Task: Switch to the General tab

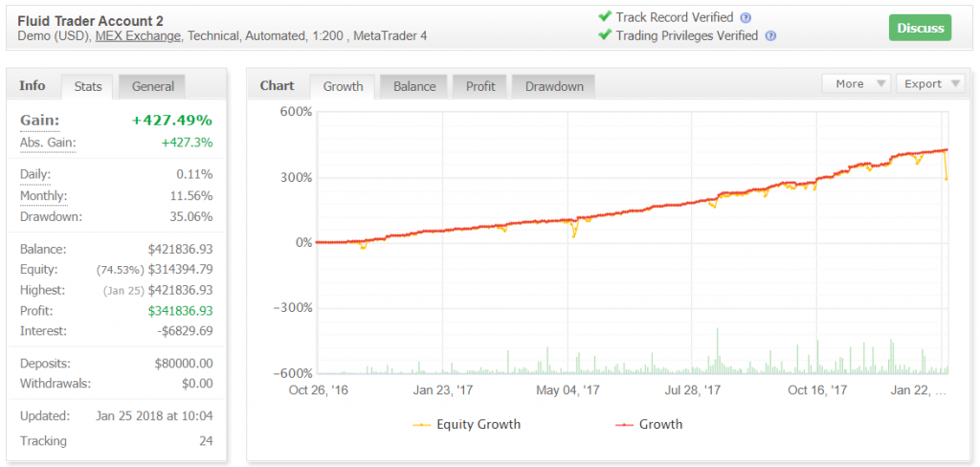Action: (x=153, y=86)
